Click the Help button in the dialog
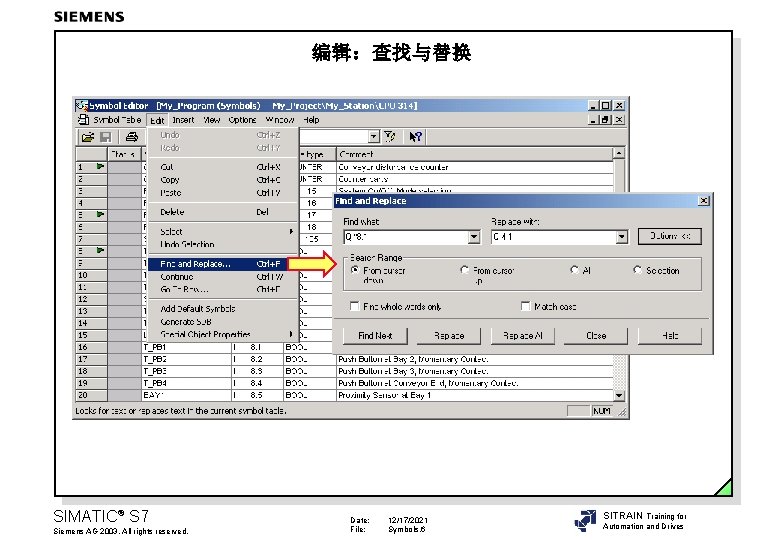Screen dimensions: 780x540 coord(670,336)
